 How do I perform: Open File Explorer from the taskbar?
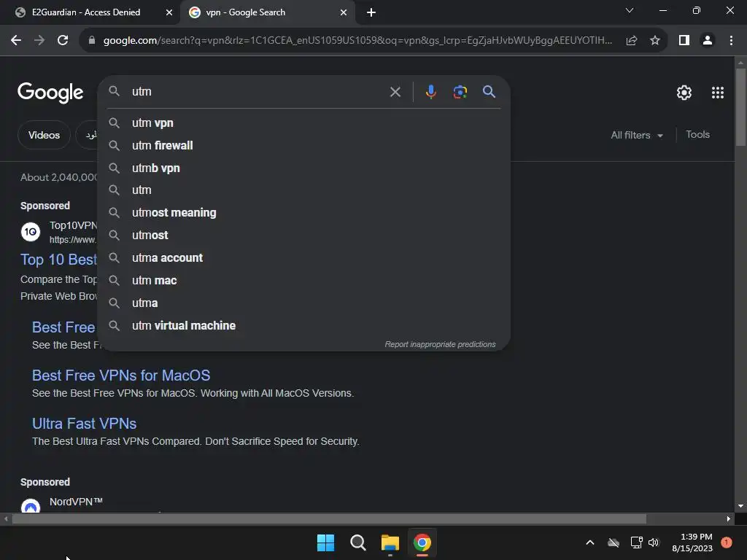click(x=390, y=542)
